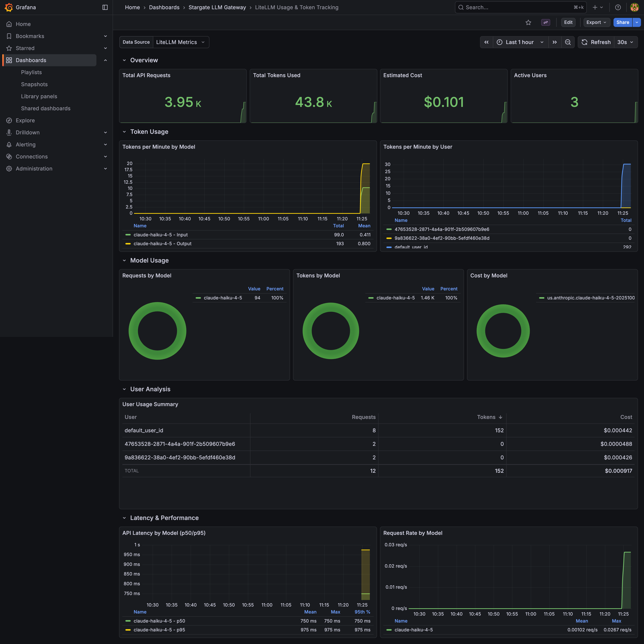Click the Total Tokens Used panel title
The height and width of the screenshot is (644, 644).
point(276,75)
